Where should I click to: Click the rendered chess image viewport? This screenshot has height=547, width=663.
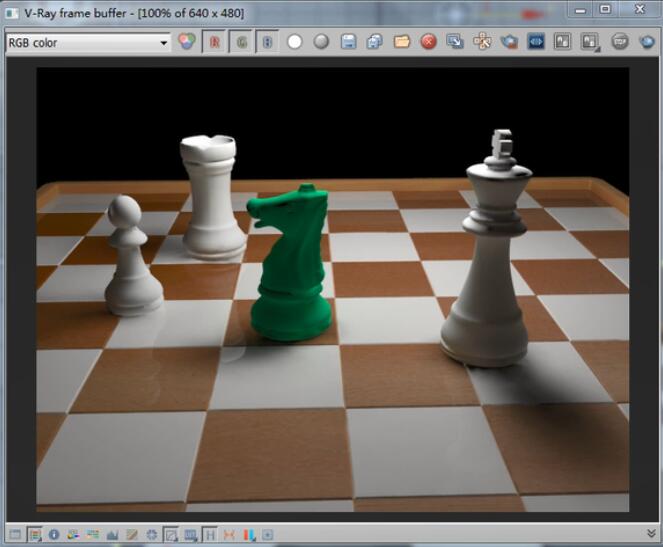[333, 289]
